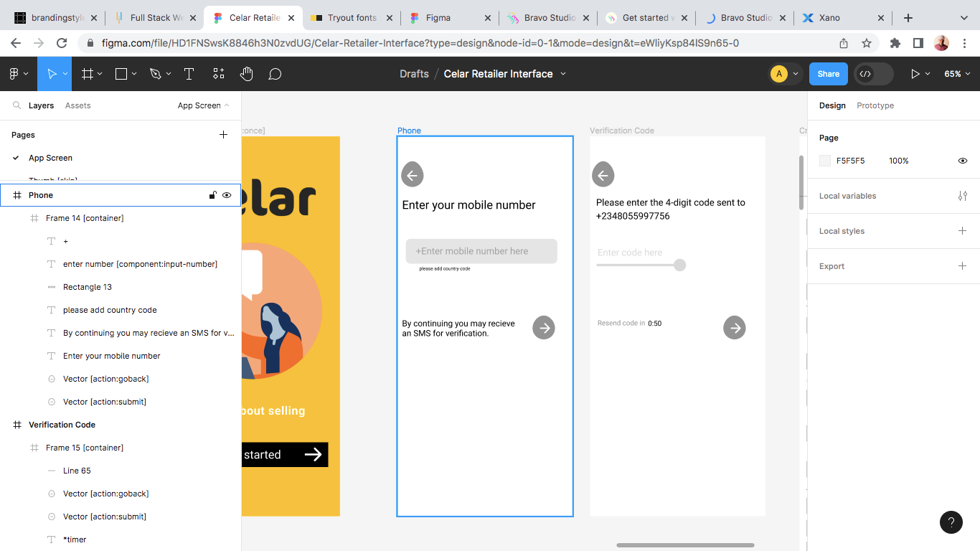This screenshot has height=551, width=980.
Task: Open the file name options chevron
Action: (x=563, y=74)
